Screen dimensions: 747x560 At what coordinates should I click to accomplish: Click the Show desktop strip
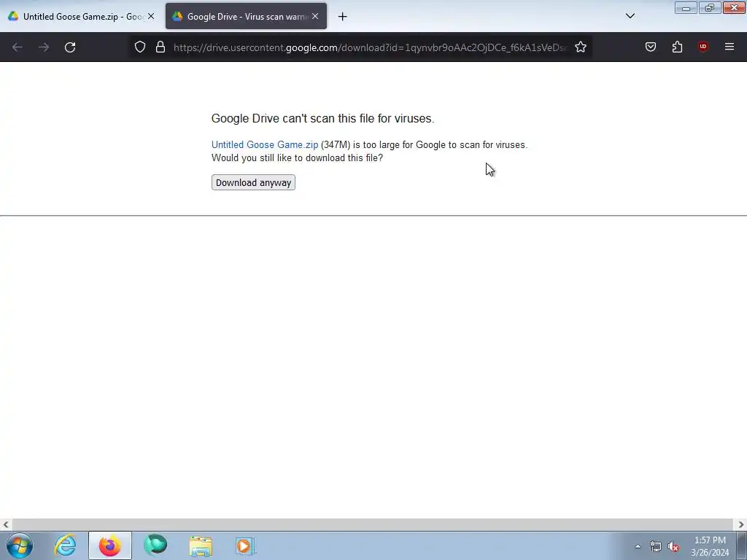tap(742, 545)
